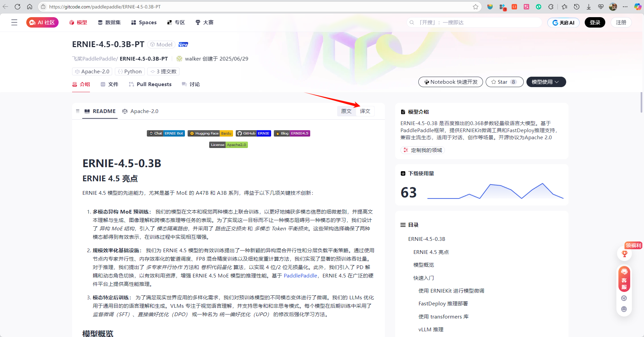Click the AI 社区 logo badge
Image resolution: width=644 pixels, height=337 pixels.
42,23
